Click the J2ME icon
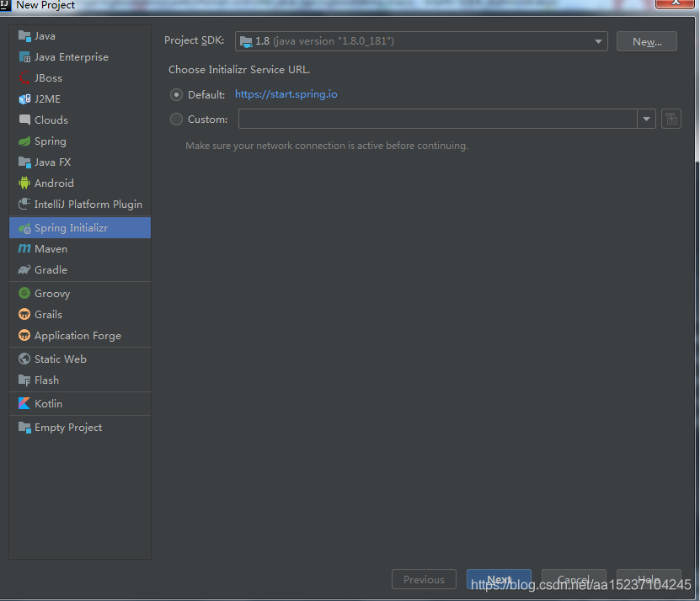Viewport: 700px width, 601px height. click(24, 99)
